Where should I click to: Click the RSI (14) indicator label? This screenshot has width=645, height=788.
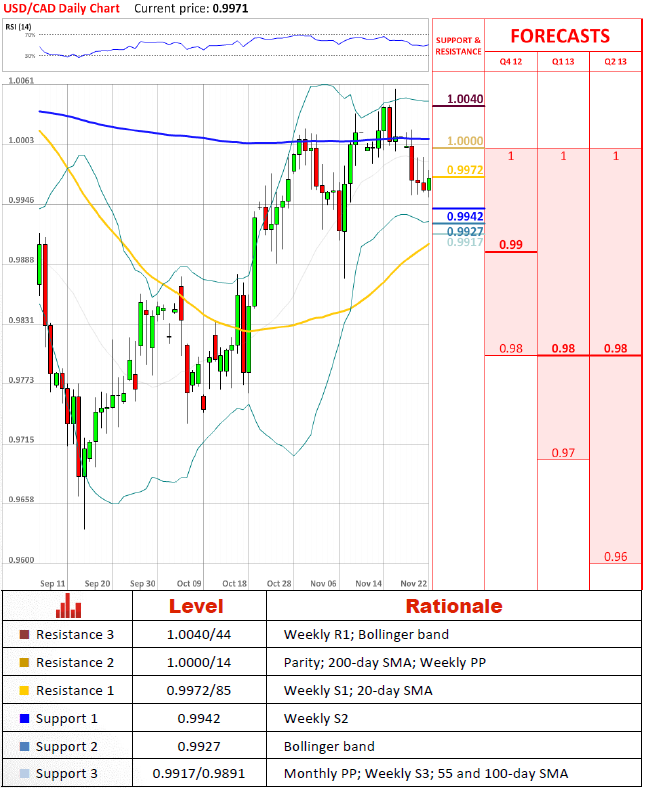click(x=21, y=26)
